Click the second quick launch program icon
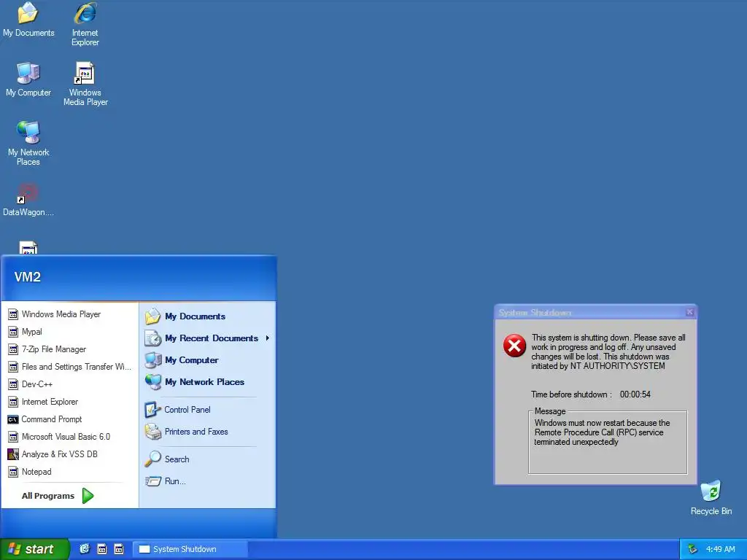This screenshot has height=560, width=747. click(102, 549)
